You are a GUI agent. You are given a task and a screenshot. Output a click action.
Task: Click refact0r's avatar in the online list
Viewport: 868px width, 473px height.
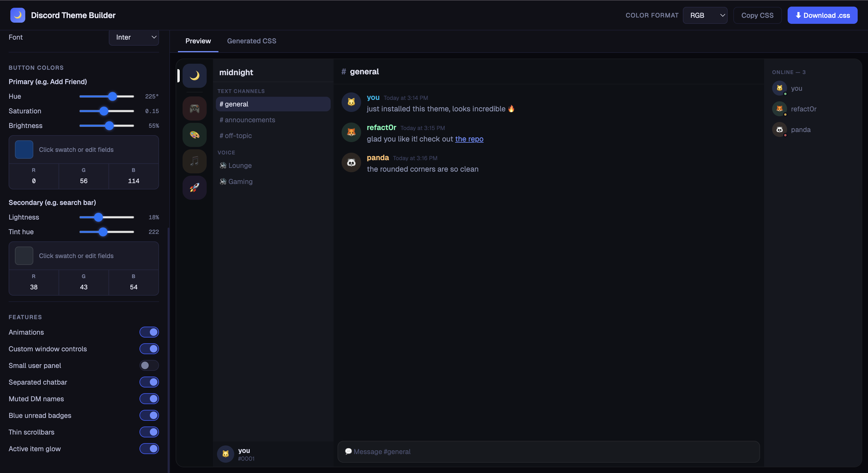point(779,109)
